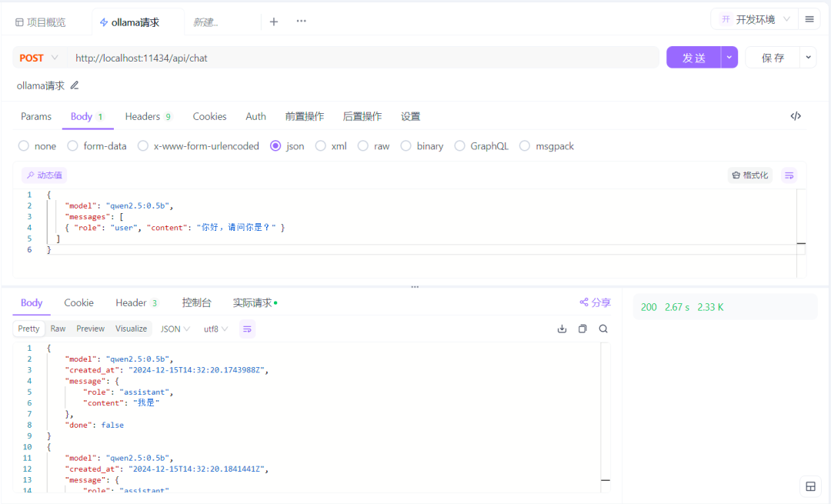Select the x-www-form-urlencoded body type

click(x=199, y=146)
